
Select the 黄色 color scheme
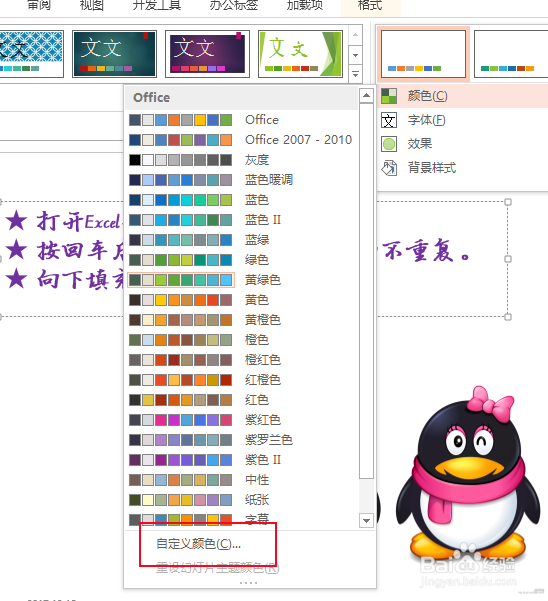[241, 300]
